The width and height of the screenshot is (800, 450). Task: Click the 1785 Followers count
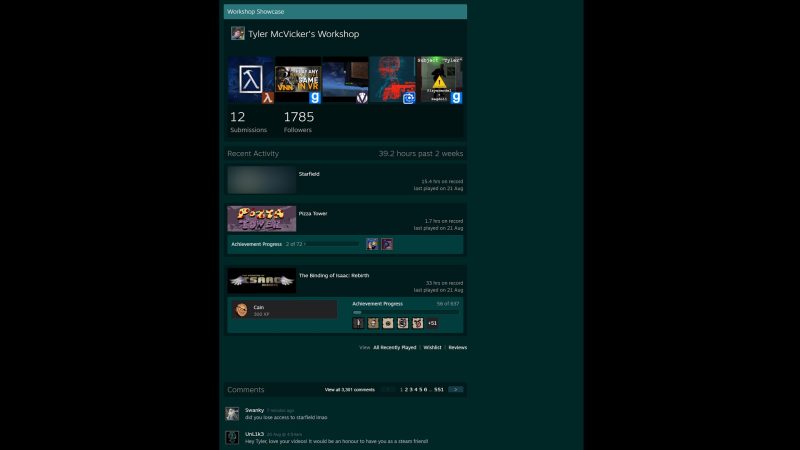pyautogui.click(x=298, y=122)
